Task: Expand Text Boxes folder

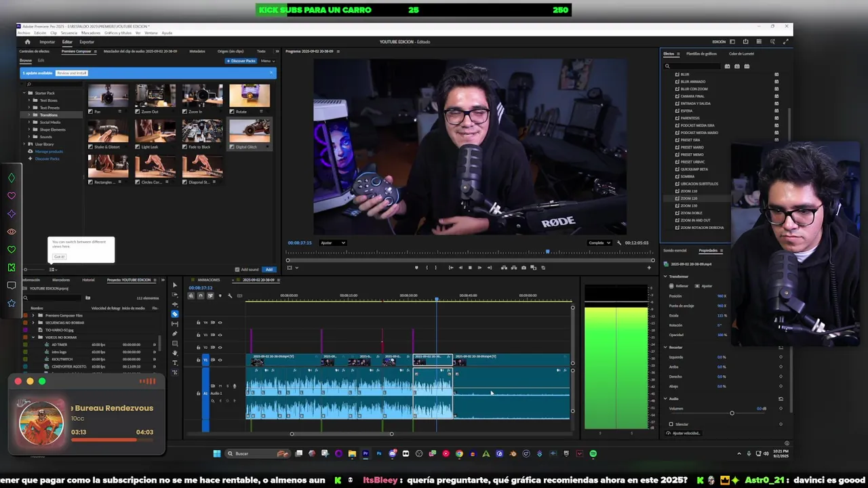Action: pos(30,100)
